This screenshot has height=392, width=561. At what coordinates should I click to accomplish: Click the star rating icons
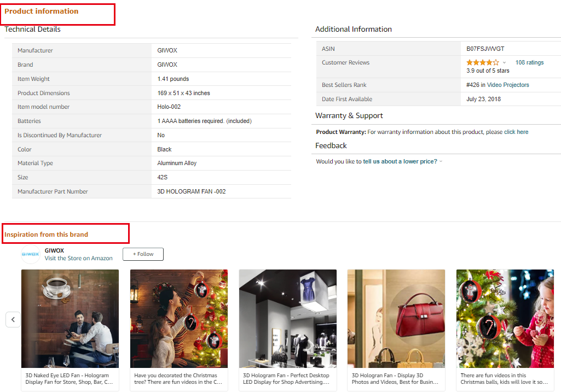[x=482, y=62]
